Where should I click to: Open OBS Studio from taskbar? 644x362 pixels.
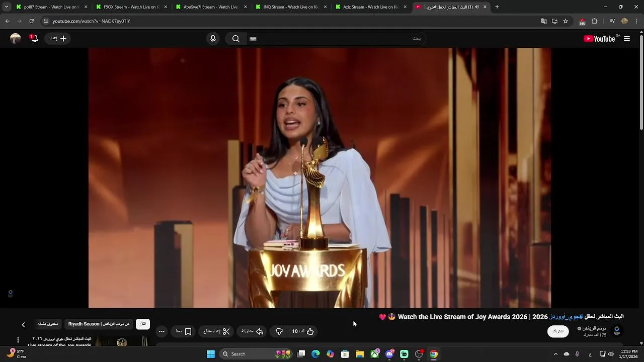click(x=419, y=354)
